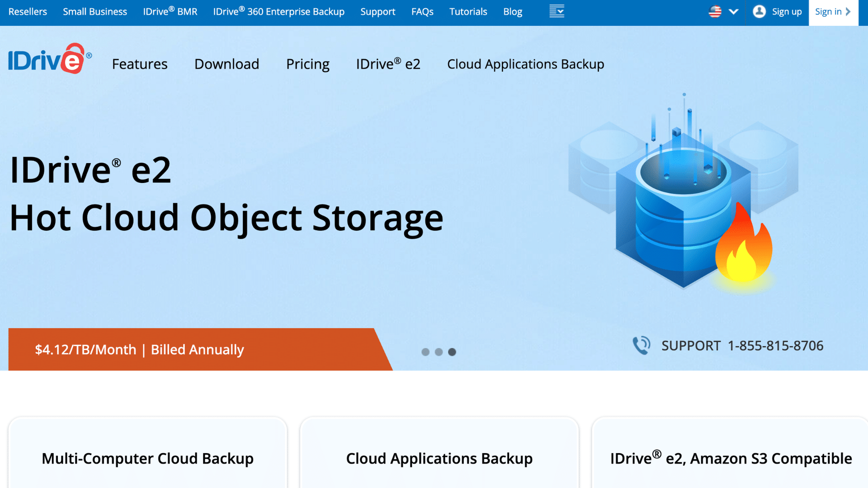This screenshot has width=868, height=488.
Task: Open the Multi-Computer Cloud Backup card
Action: pos(147,453)
